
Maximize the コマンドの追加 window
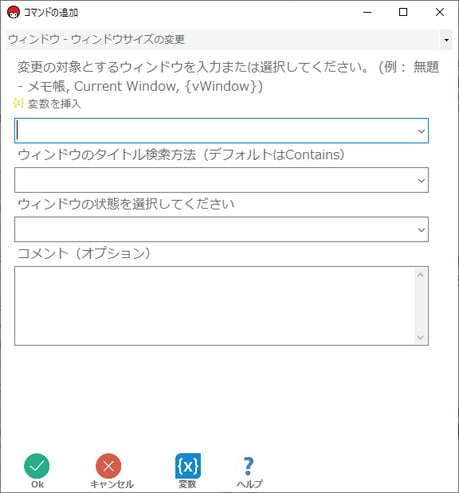[x=403, y=12]
